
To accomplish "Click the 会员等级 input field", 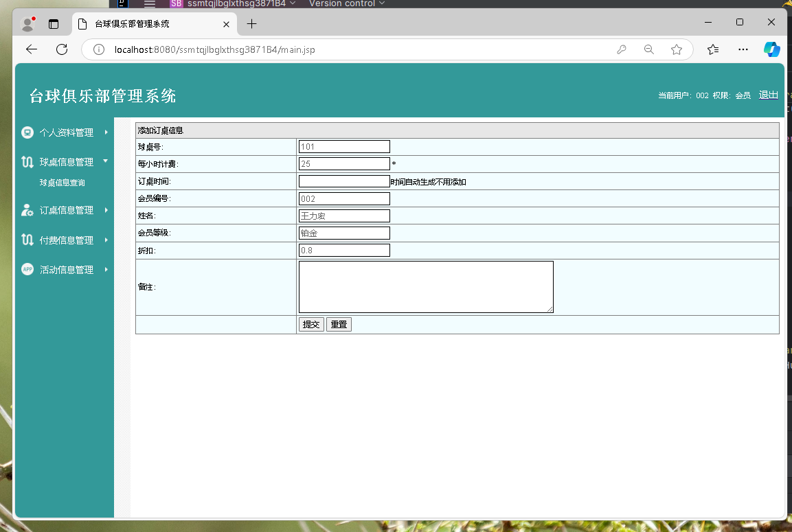I will (344, 233).
